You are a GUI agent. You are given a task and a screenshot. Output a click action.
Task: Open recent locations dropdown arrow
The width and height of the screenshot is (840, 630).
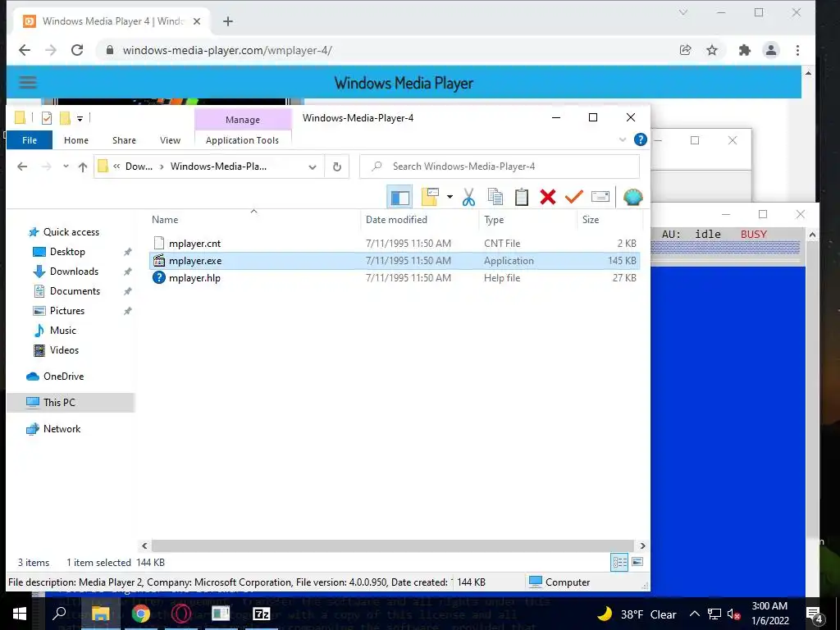(x=66, y=167)
